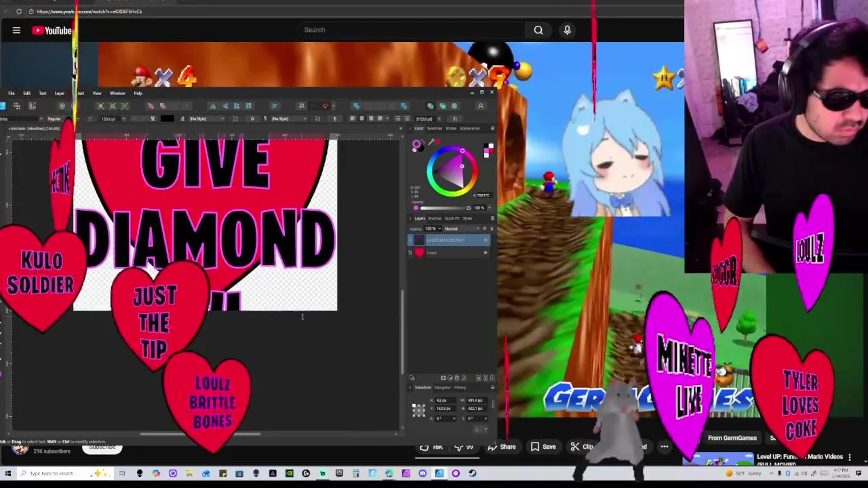The width and height of the screenshot is (868, 488).
Task: Click the boolean Subtract operation icon
Action: [x=368, y=106]
